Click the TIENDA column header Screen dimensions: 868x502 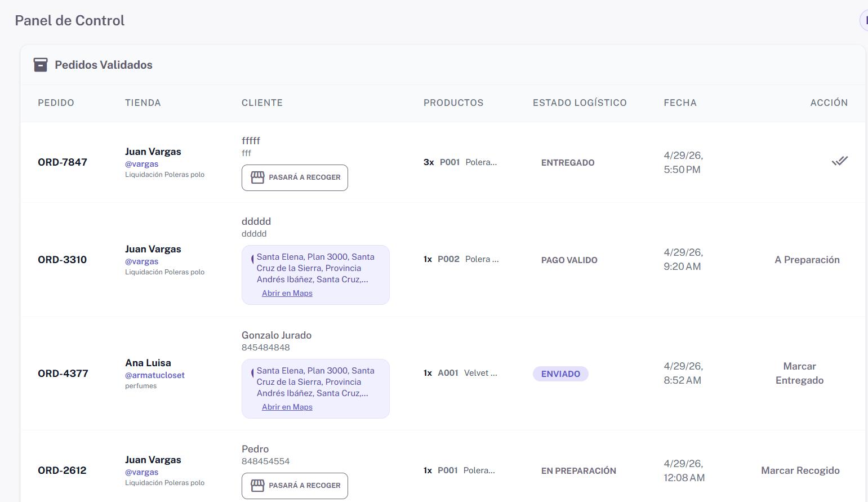coord(143,103)
